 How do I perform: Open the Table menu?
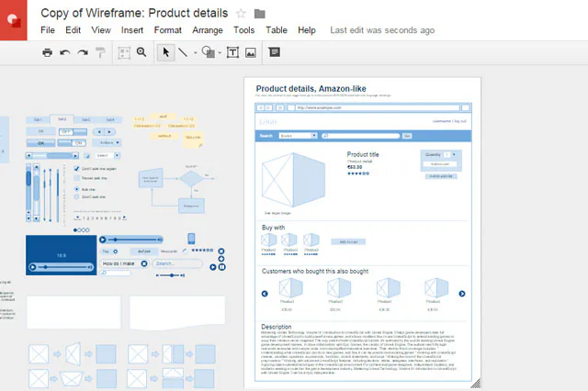(x=277, y=30)
